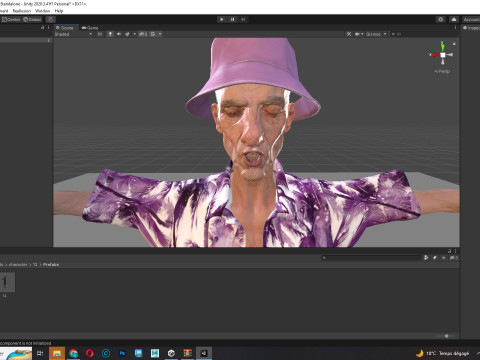Click the weather widget in taskbar
The image size is (480, 360).
pyautogui.click(x=443, y=353)
